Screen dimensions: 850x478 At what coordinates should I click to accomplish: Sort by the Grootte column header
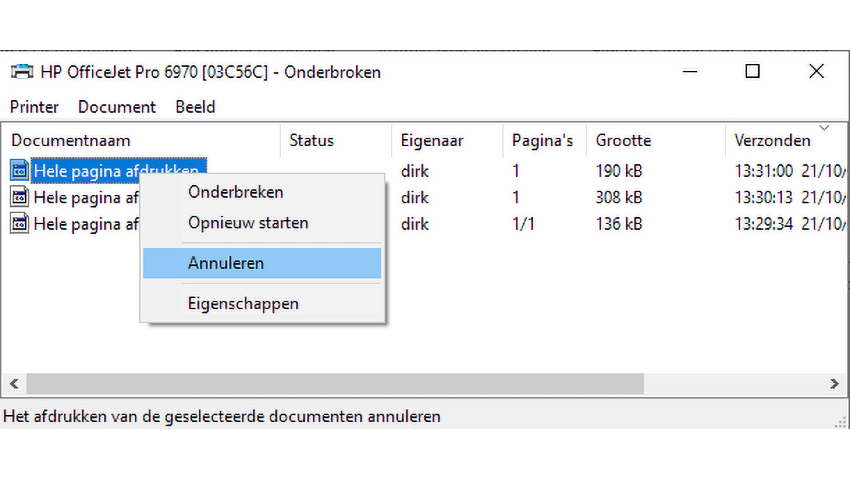tap(623, 141)
